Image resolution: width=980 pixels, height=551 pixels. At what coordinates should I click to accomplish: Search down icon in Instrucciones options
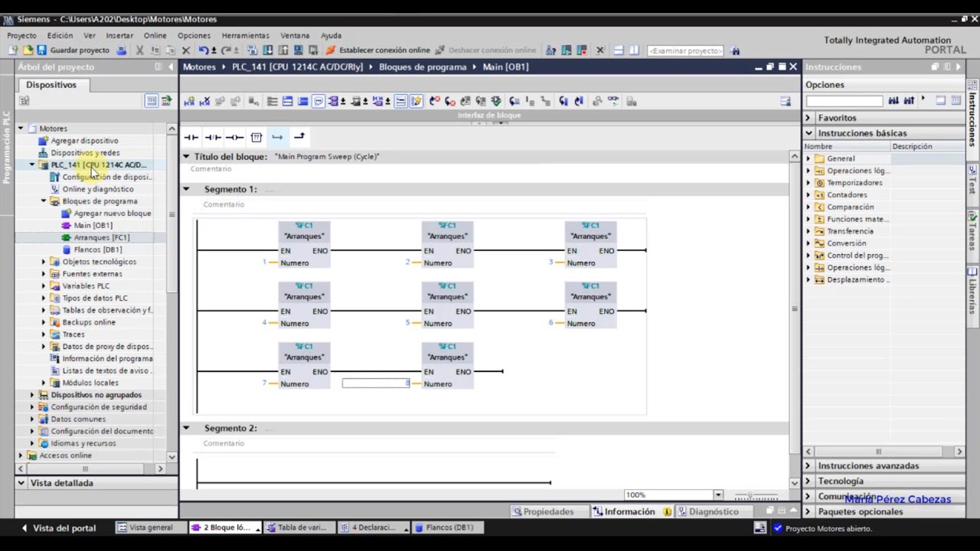893,100
